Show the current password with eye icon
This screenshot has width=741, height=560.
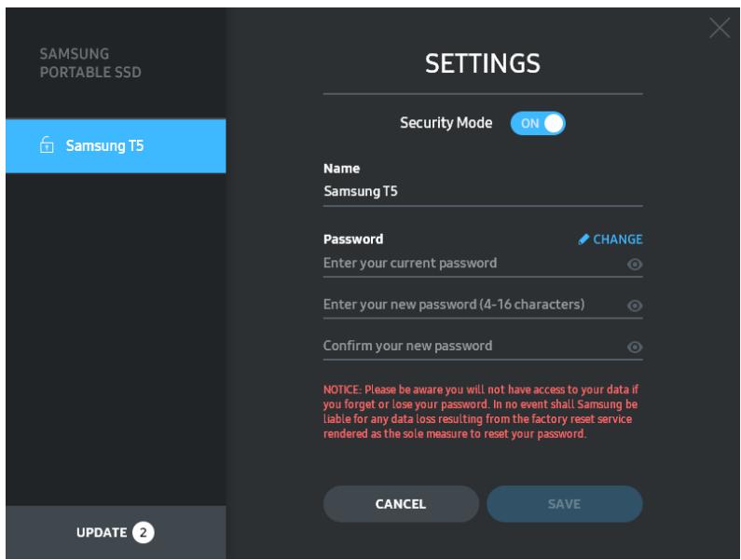coord(635,265)
